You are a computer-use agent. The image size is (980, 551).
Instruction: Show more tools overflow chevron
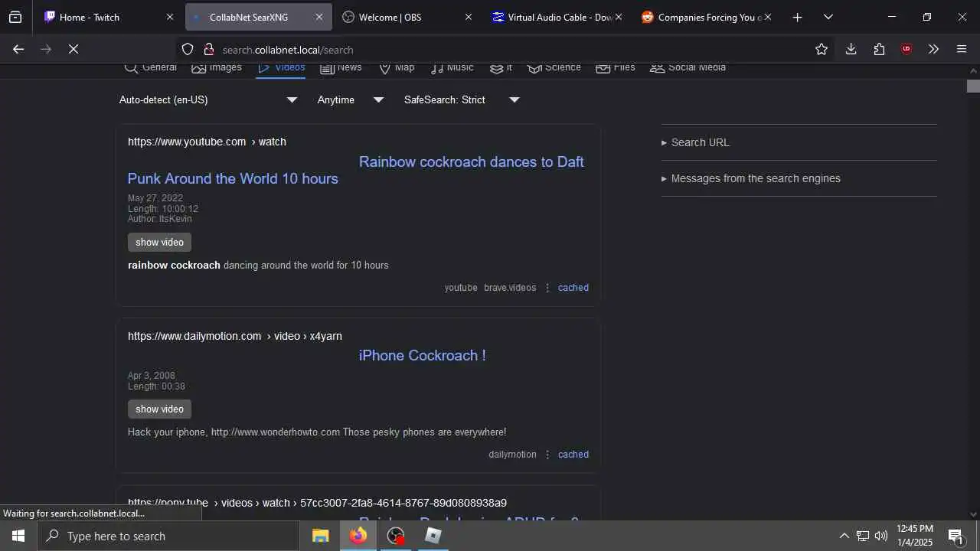pyautogui.click(x=933, y=49)
